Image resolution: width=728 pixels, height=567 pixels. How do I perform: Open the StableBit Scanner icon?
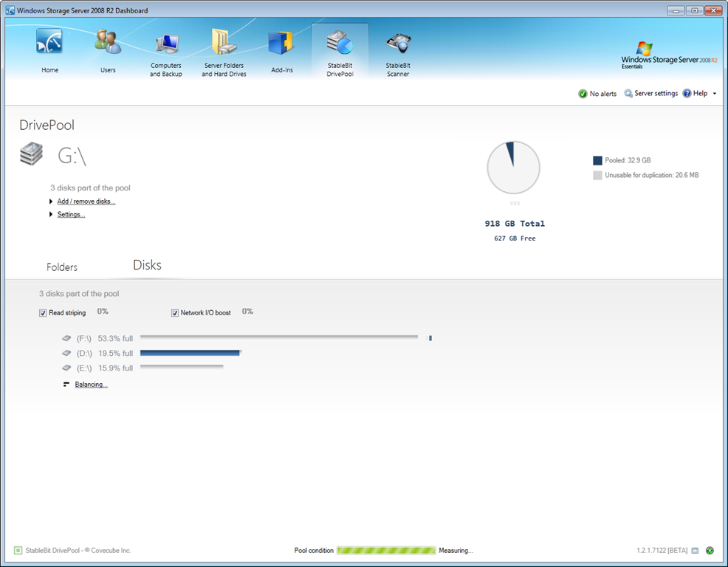(398, 44)
